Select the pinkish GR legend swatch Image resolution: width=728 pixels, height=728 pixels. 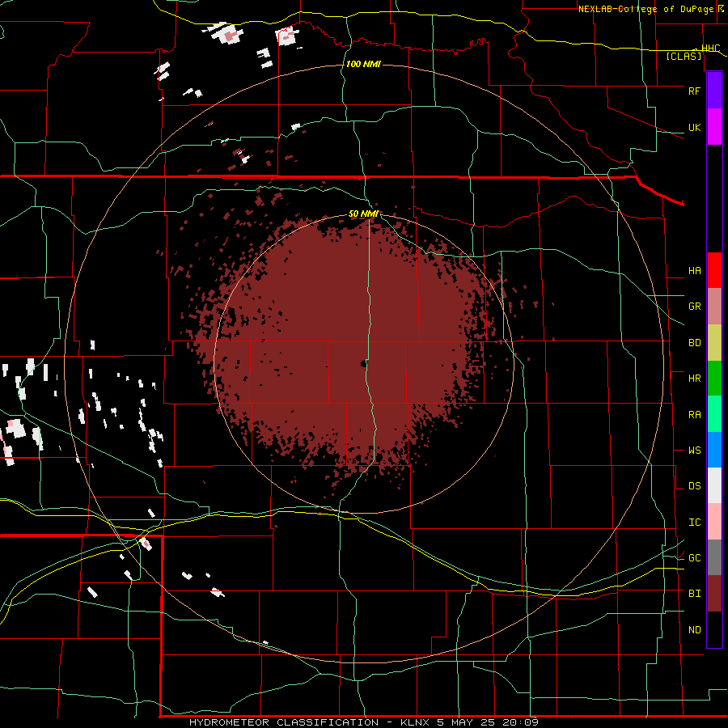pyautogui.click(x=714, y=307)
